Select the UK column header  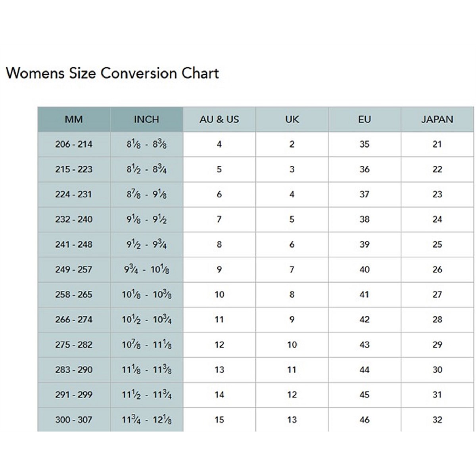[x=292, y=119]
